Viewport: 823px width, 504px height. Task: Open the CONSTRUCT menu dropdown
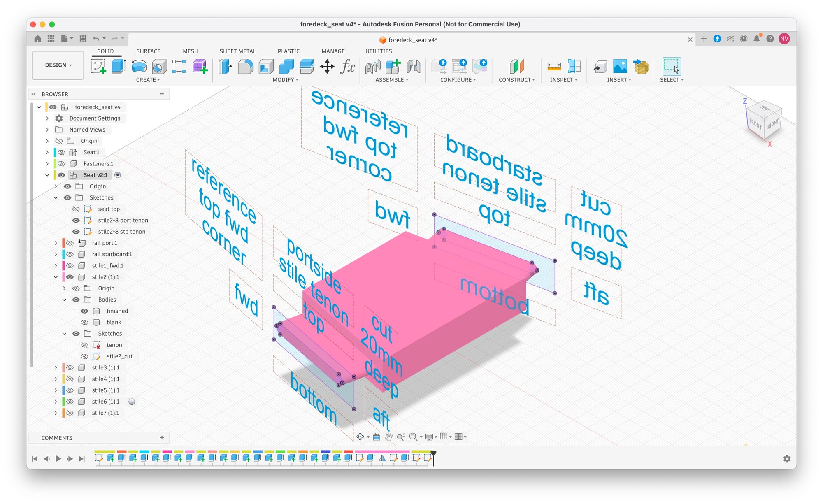click(x=517, y=80)
